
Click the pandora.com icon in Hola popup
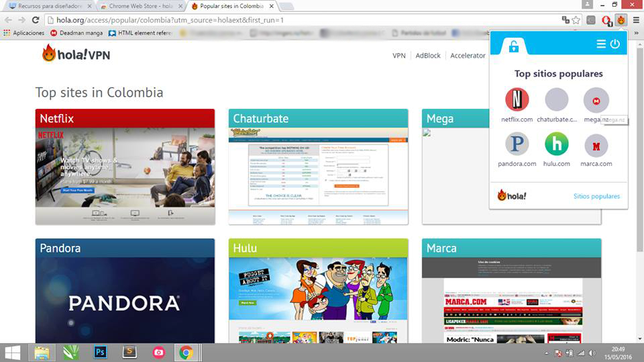click(x=517, y=144)
